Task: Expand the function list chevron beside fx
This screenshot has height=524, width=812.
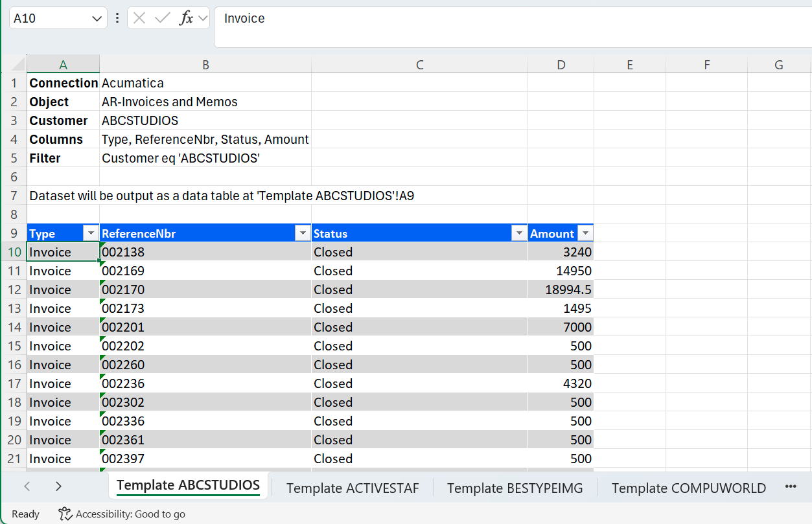Action: (x=202, y=18)
